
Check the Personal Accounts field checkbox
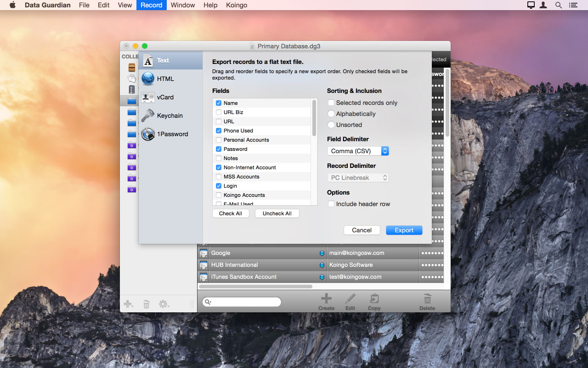click(x=219, y=140)
